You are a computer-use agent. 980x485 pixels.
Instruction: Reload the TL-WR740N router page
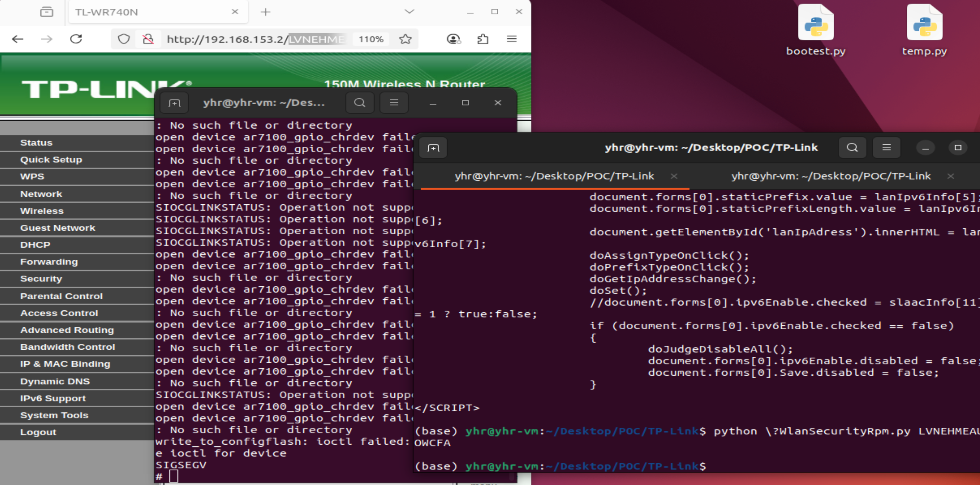click(76, 39)
